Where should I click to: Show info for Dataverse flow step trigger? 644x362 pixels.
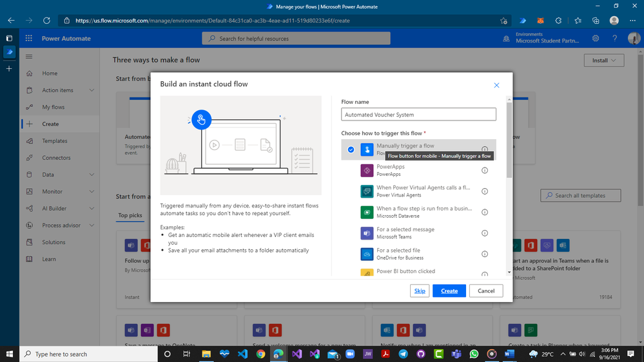coord(485,212)
